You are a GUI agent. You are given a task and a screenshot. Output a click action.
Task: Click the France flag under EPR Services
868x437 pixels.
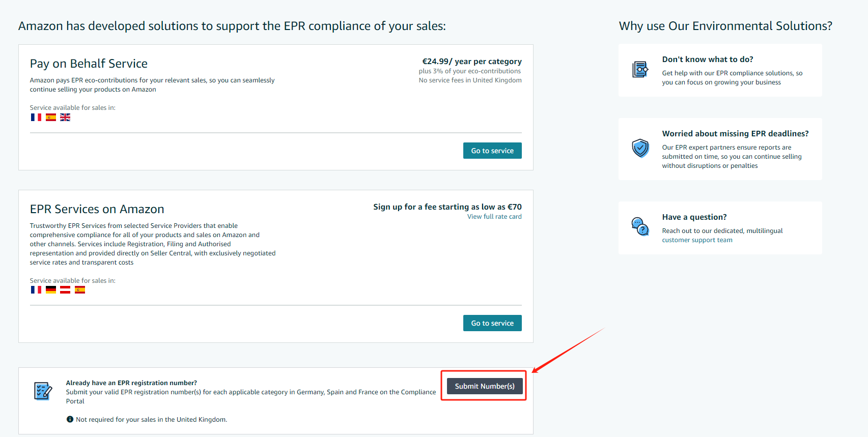tap(36, 289)
